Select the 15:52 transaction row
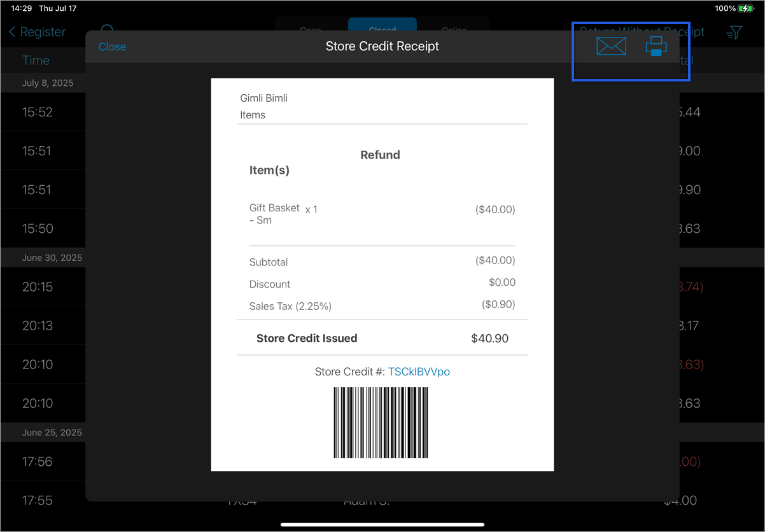The width and height of the screenshot is (765, 532). (x=43, y=112)
